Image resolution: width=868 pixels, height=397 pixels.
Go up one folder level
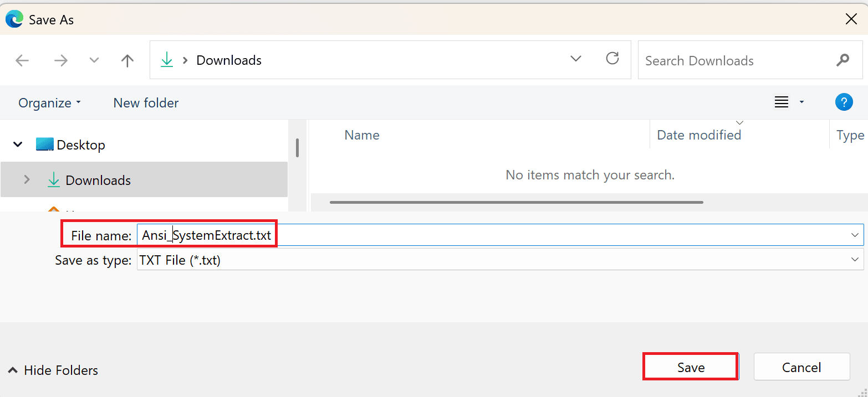coord(127,60)
